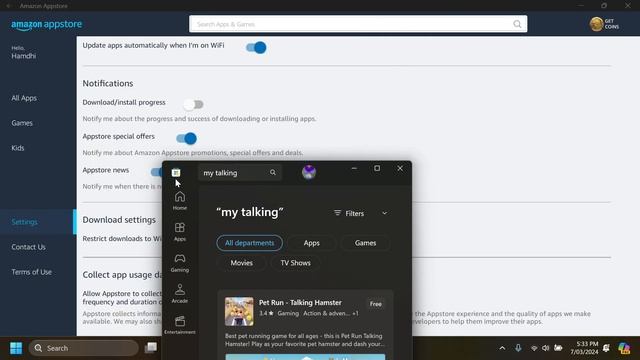
Task: Click the Windows taskbar Search box
Action: 84,348
